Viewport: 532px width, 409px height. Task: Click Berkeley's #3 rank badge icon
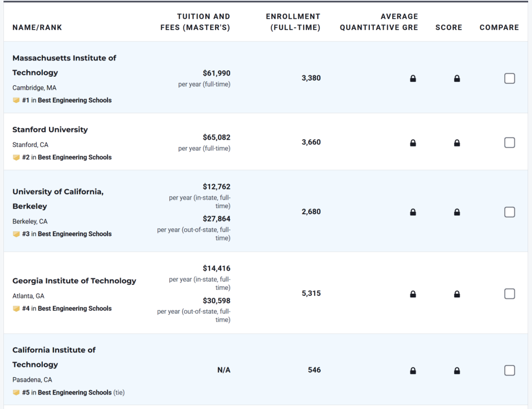coord(16,234)
